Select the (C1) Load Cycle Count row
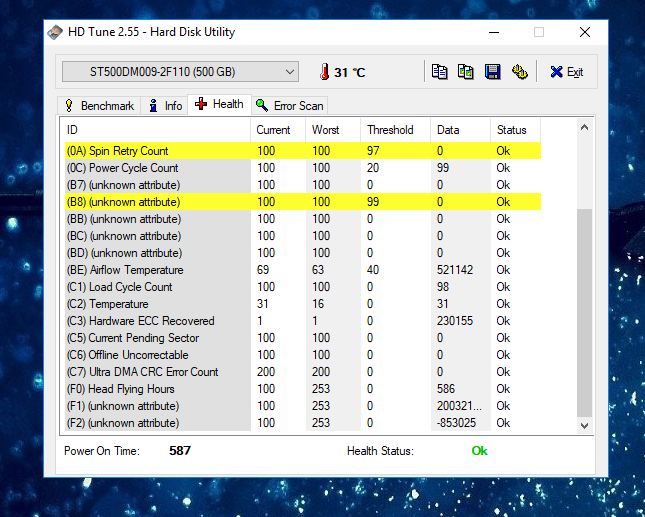645x517 pixels. pyautogui.click(x=303, y=287)
